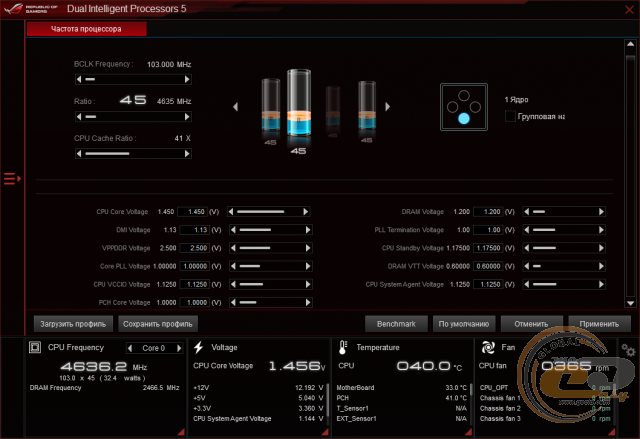Click the CPU Frequency chip icon
This screenshot has width=640, height=439.
coord(35,347)
